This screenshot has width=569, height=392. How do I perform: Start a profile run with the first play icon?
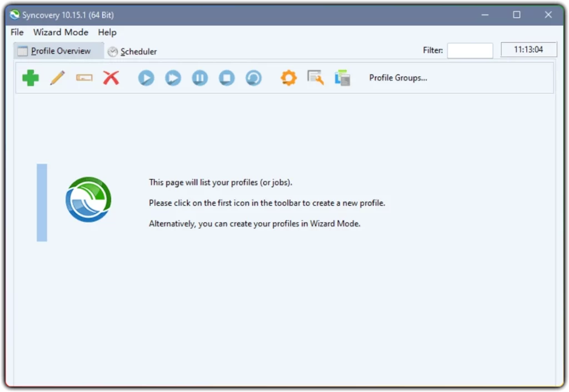pos(146,78)
